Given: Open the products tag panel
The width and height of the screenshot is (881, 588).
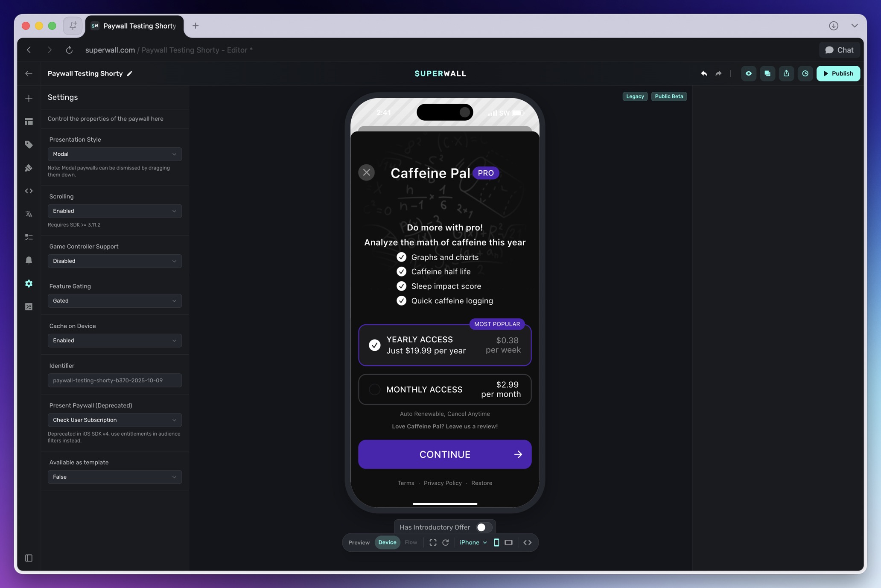Looking at the screenshot, I should pos(29,145).
